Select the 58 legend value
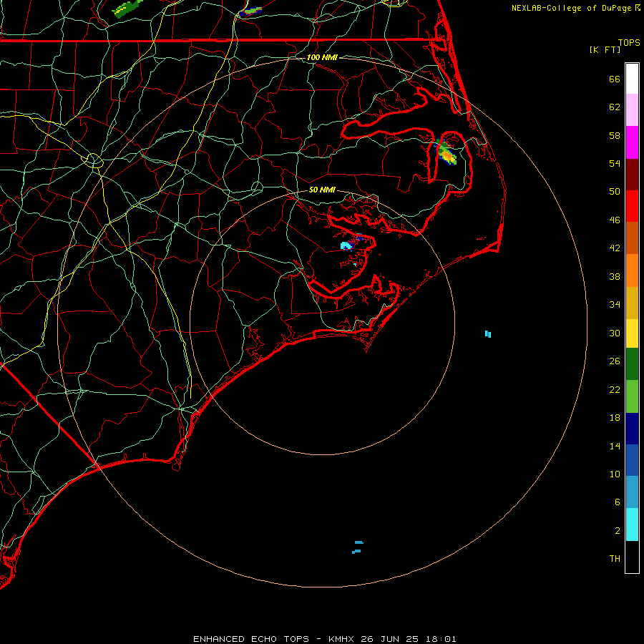Image resolution: width=644 pixels, height=644 pixels. tap(615, 135)
